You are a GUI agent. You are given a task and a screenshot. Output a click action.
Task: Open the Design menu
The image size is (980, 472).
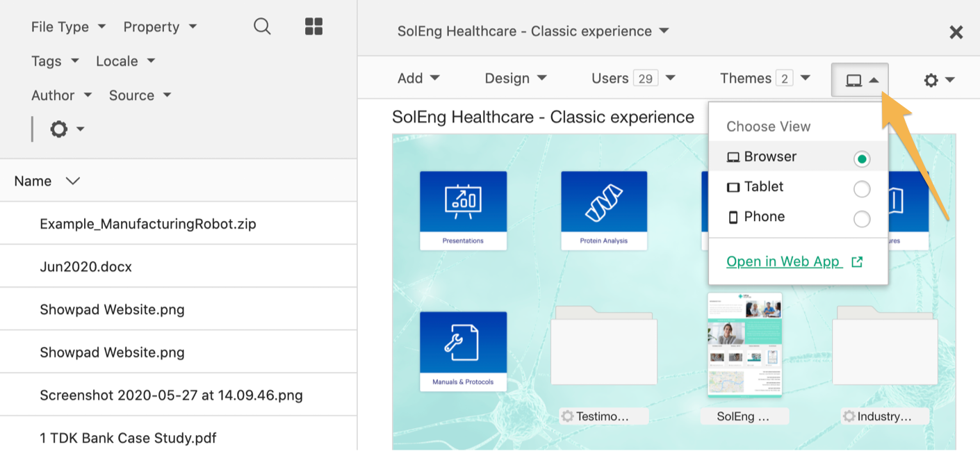point(516,79)
